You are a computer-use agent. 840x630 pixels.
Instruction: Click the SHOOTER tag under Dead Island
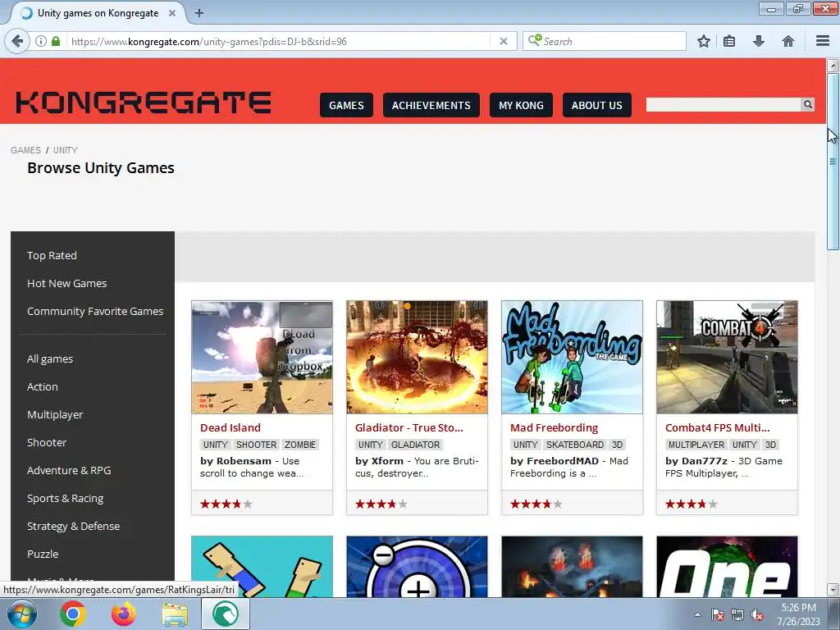point(256,445)
